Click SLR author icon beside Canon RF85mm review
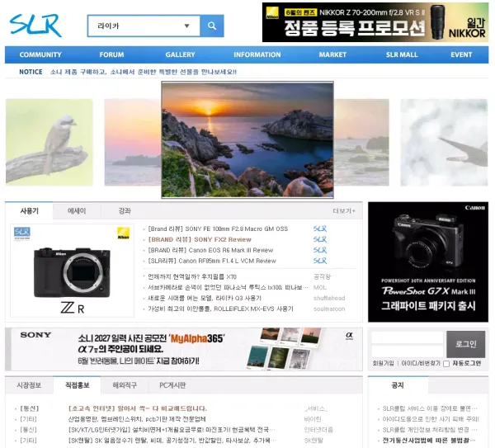The width and height of the screenshot is (495, 448). point(320,261)
